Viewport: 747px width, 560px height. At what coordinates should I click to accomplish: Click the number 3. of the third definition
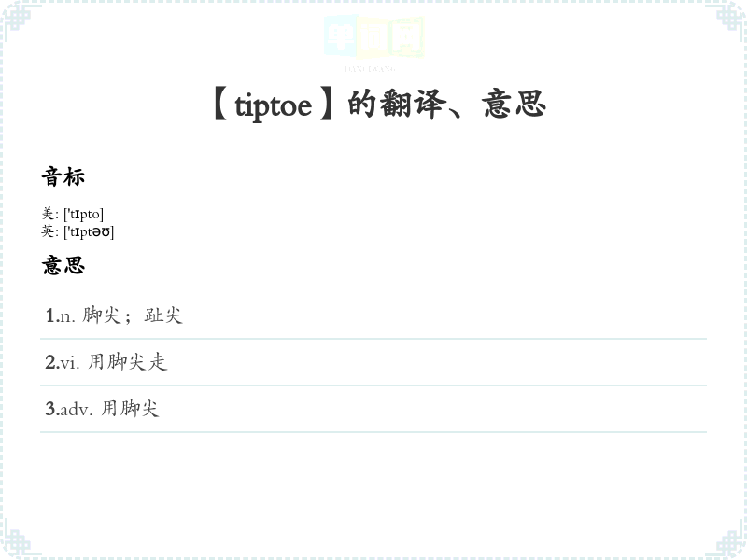coord(51,410)
